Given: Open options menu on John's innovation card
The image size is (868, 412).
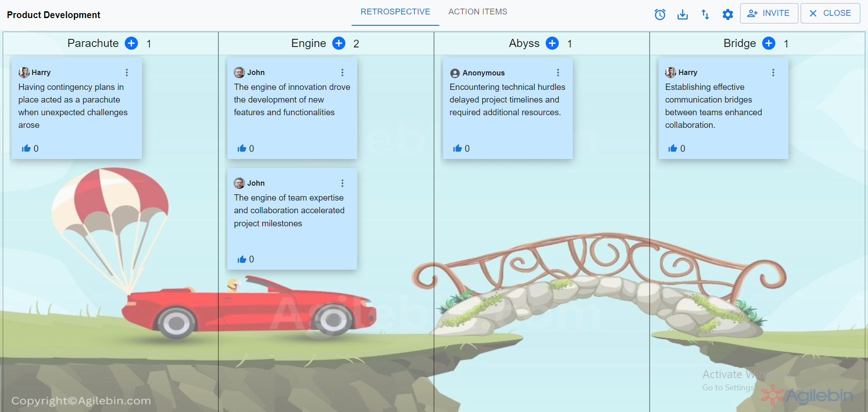Looking at the screenshot, I should (342, 72).
